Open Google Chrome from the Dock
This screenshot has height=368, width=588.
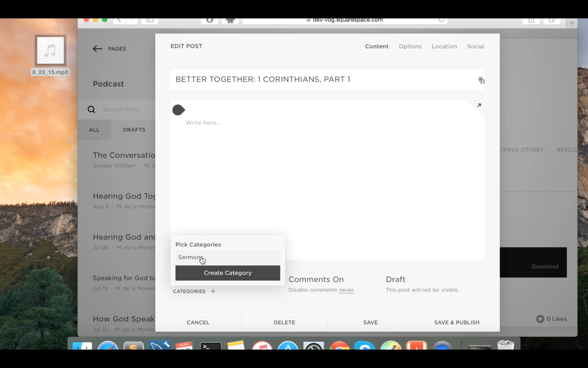point(339,345)
